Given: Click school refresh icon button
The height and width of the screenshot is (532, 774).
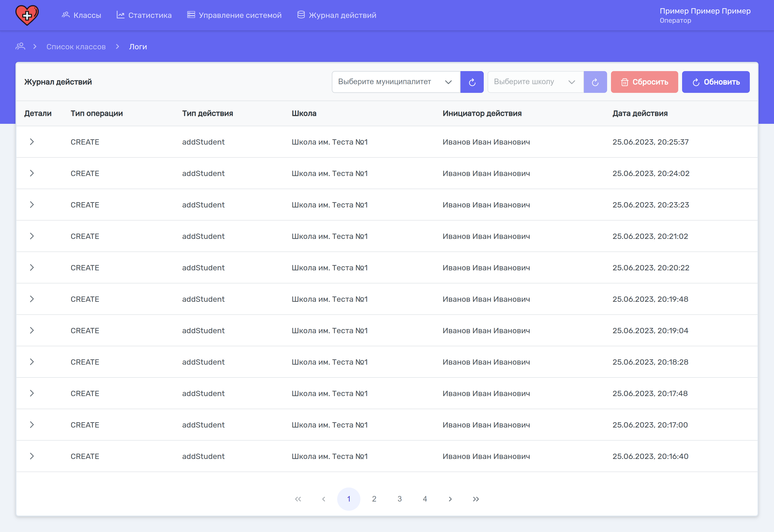Looking at the screenshot, I should point(595,82).
